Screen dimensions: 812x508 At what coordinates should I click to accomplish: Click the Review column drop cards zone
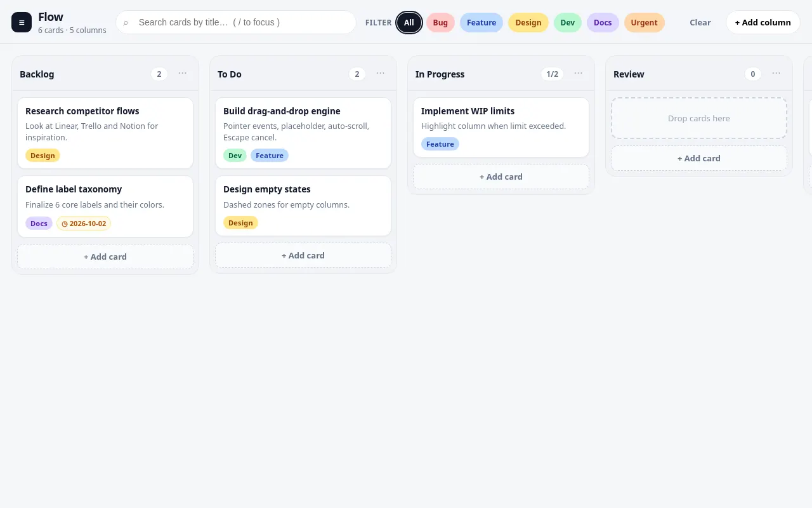[x=699, y=118]
